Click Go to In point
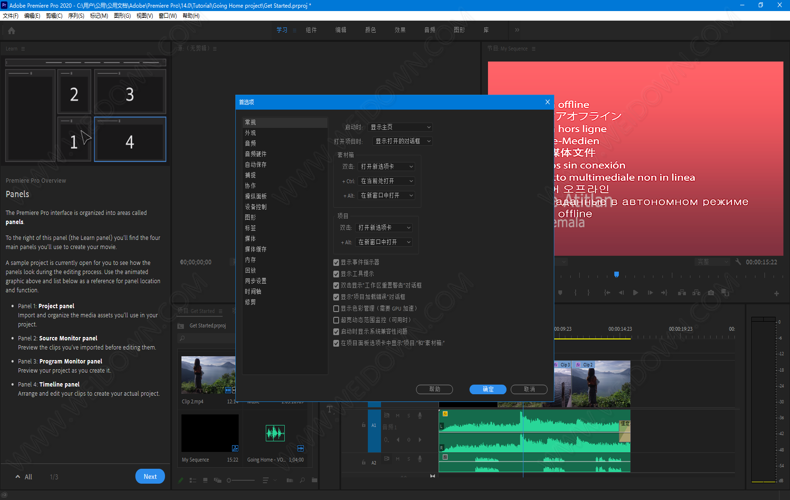 (607, 293)
